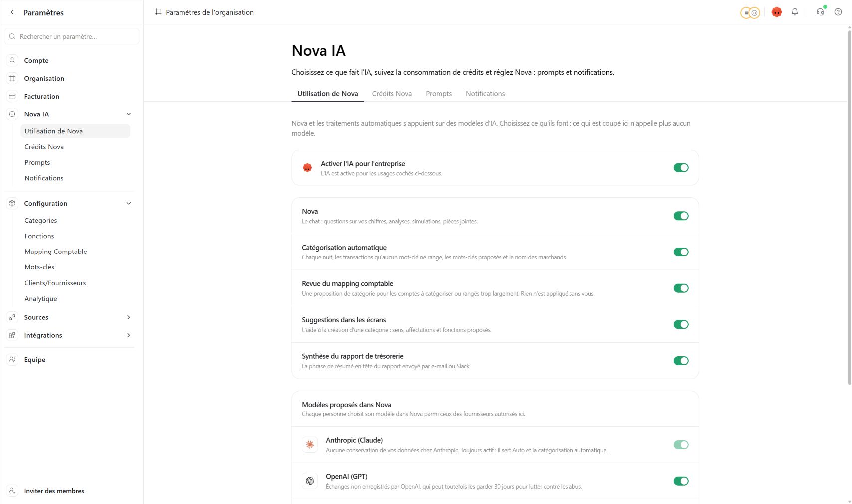Screen dimensions: 852x504
Task: Toggle Synthèse du rapport de trésorerie
Action: pos(681,361)
